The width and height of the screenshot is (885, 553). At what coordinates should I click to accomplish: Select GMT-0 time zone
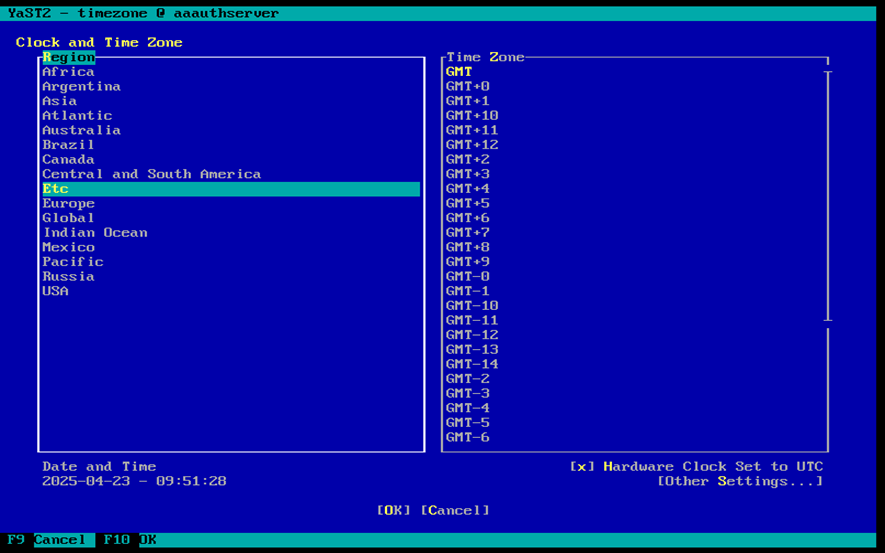468,277
